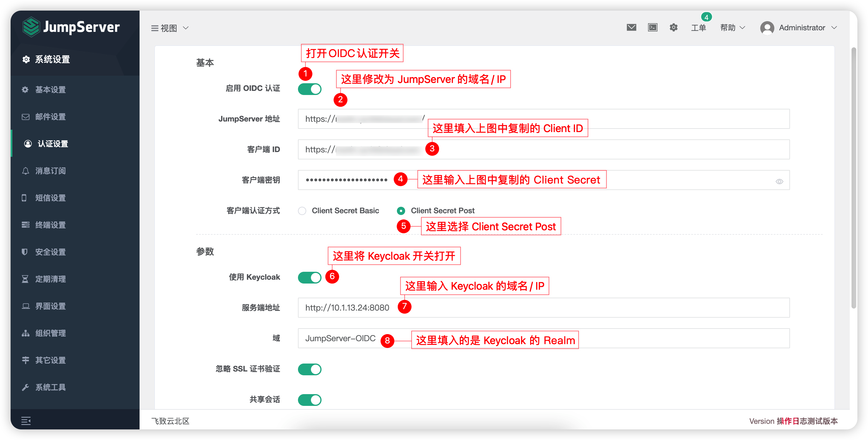Open the Administrator account dropdown chevron

click(834, 28)
